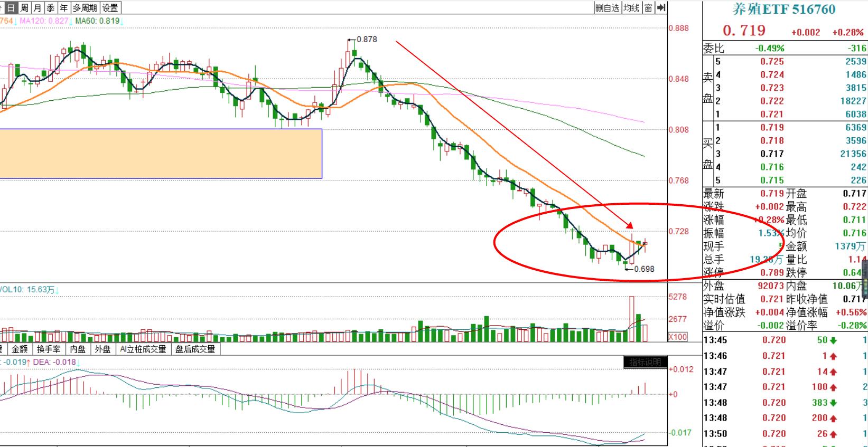Click the +0.012 MACD axis label
Screen dimensions: 868x447
pos(682,369)
